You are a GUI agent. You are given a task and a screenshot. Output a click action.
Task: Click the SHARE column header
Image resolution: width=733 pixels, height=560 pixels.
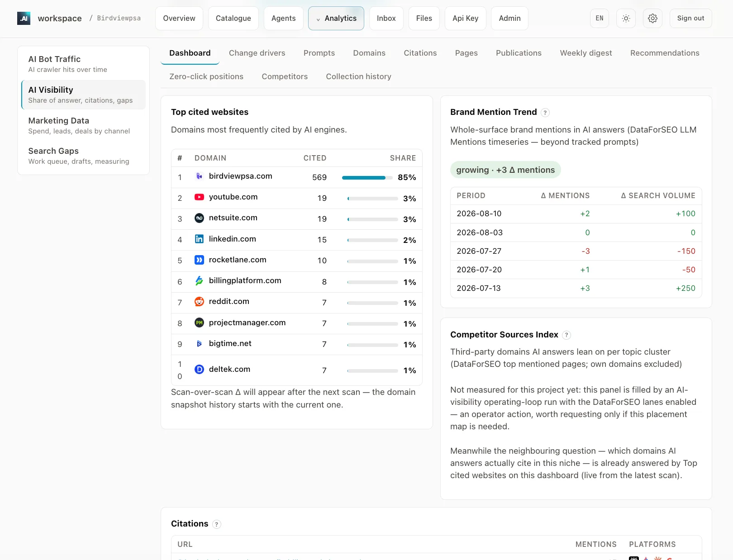(403, 158)
